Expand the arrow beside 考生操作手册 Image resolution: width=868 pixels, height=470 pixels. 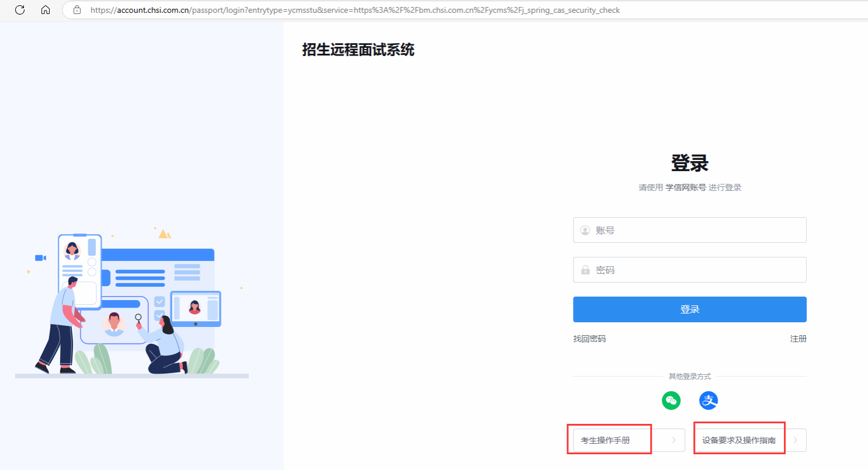point(673,440)
